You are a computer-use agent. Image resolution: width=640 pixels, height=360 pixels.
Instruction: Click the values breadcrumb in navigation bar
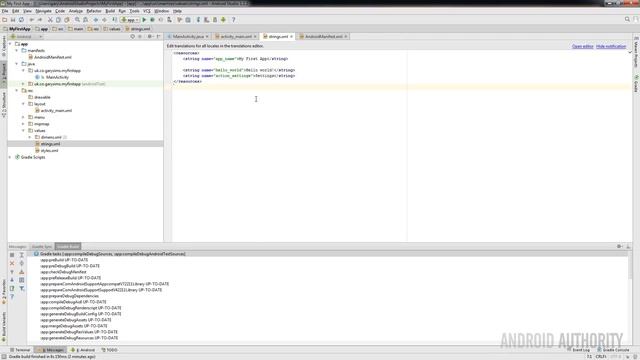click(112, 29)
